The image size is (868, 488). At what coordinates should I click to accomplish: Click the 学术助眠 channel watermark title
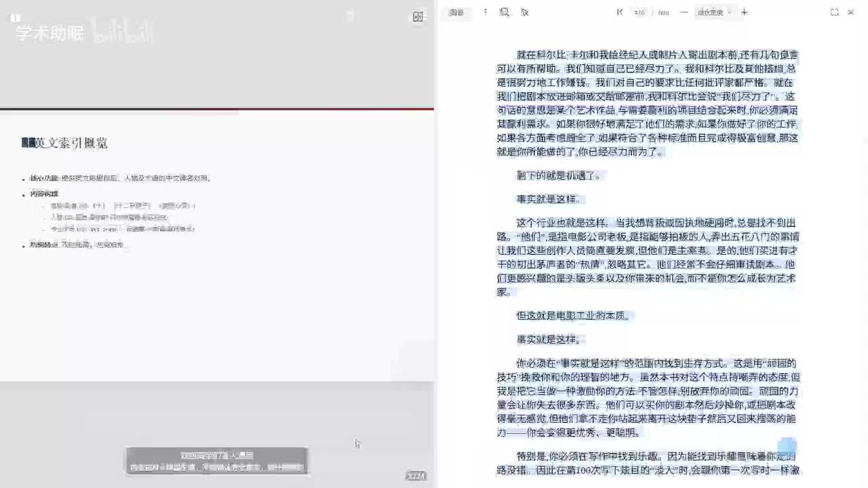49,33
